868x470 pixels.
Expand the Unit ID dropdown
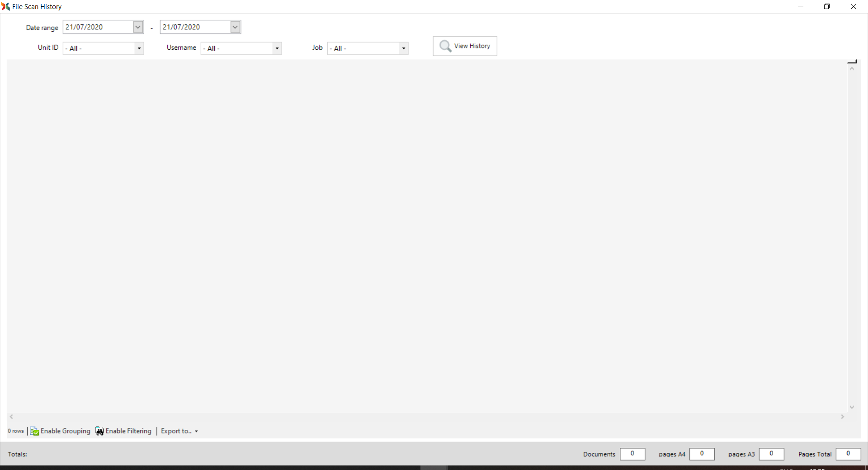pyautogui.click(x=139, y=48)
